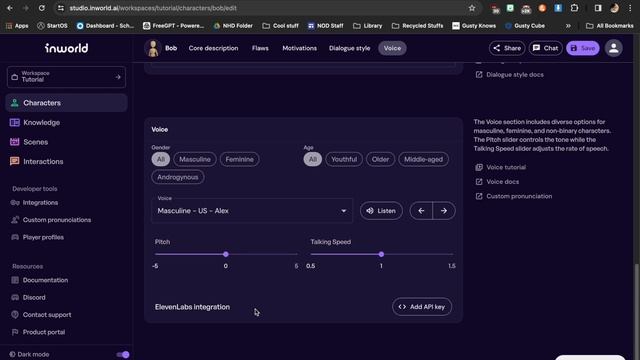640x360 pixels.
Task: Open the Chrome three-dot menu
Action: click(x=630, y=8)
